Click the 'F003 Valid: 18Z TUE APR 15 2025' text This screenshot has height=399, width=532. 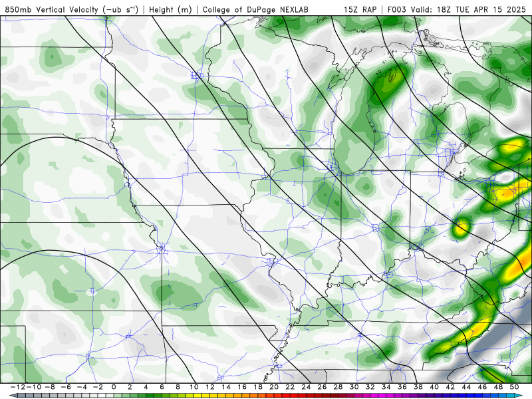[x=456, y=9]
